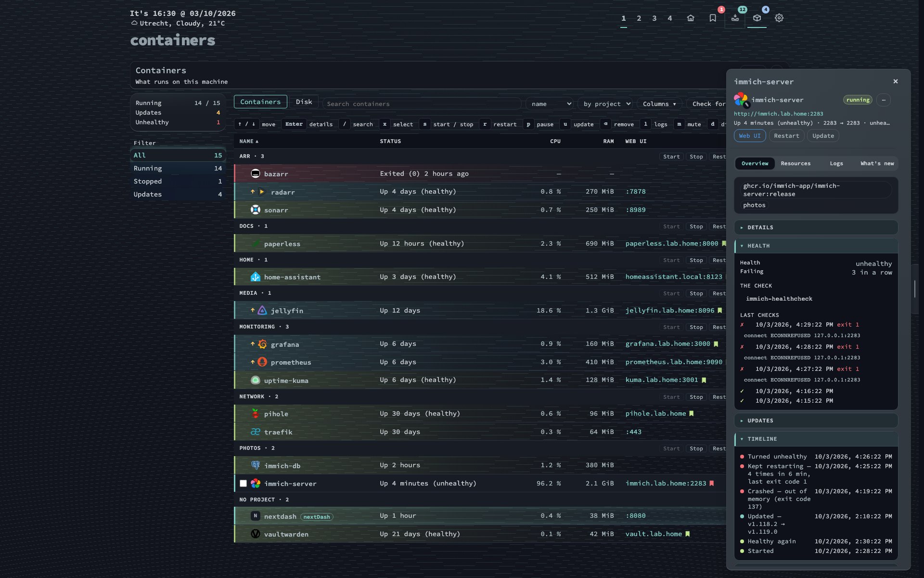Collapse the HEALTH section
This screenshot has height=578, width=924.
point(816,246)
